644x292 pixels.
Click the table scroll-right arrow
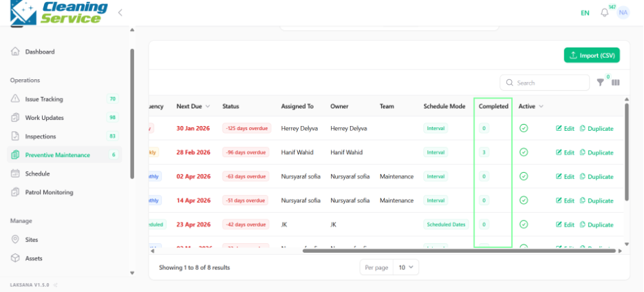(620, 251)
